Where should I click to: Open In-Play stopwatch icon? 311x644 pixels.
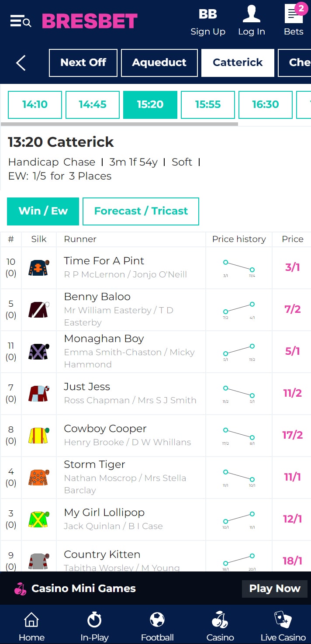point(94,620)
